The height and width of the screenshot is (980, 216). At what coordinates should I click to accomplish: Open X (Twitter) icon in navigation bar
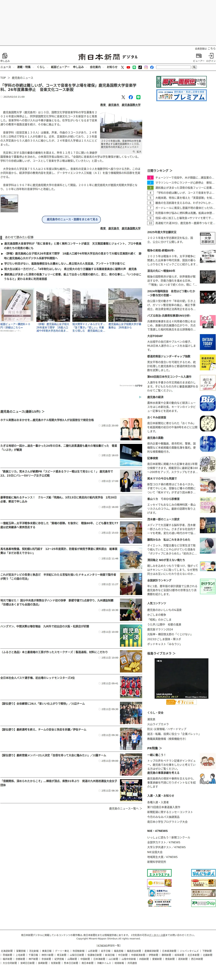point(122,67)
